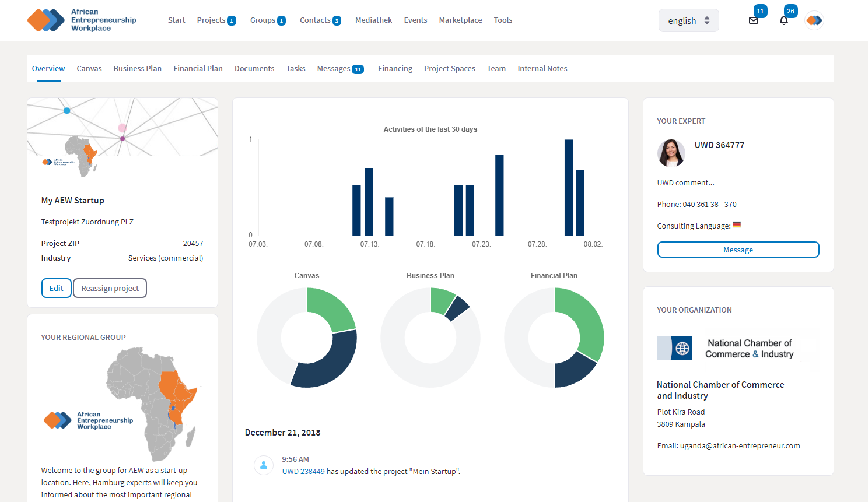The height and width of the screenshot is (502, 868).
Task: Click the project ZIP value 20457
Action: [x=193, y=244]
